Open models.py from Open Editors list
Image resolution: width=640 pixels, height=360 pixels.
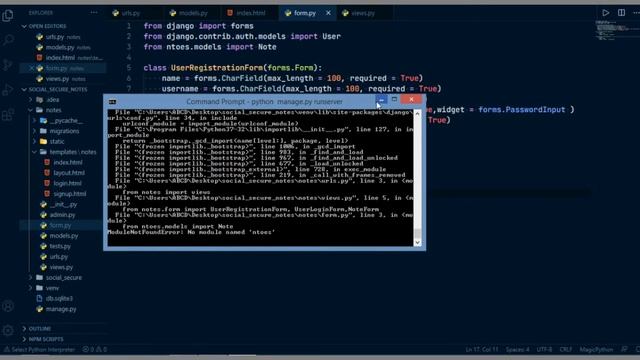61,47
